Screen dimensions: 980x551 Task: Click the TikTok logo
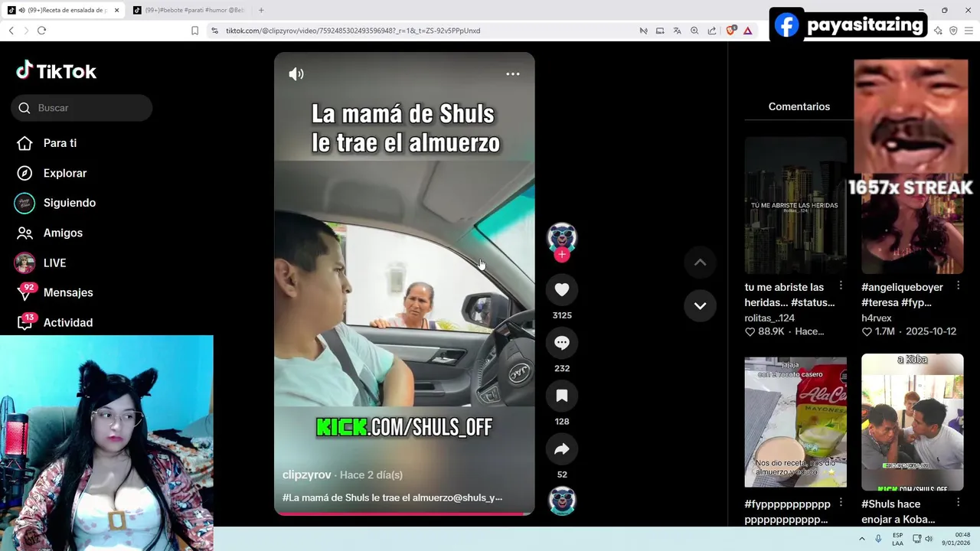click(57, 71)
